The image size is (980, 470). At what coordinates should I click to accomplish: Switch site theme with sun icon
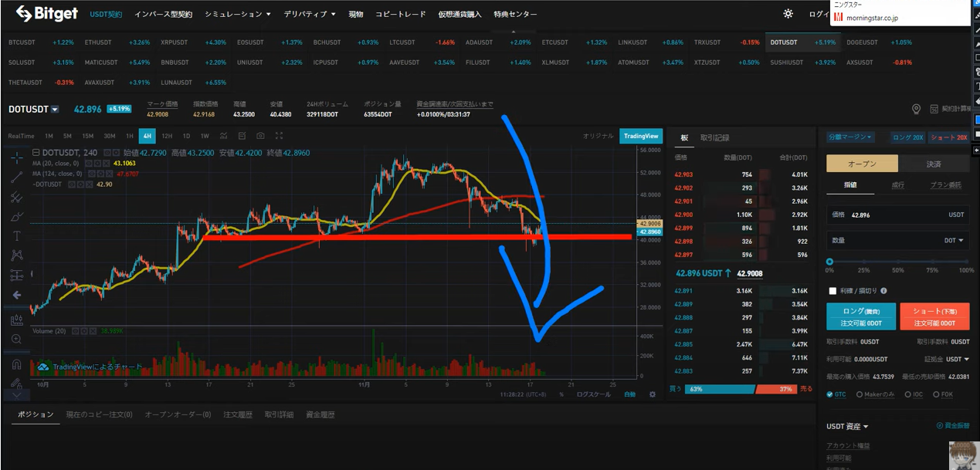[x=788, y=14]
